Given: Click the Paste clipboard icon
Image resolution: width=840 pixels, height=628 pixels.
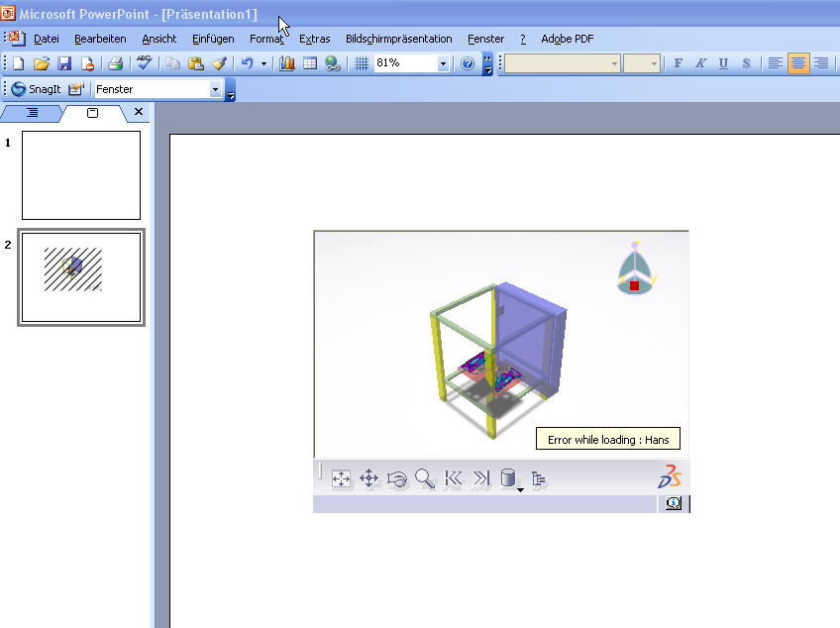Looking at the screenshot, I should pos(195,63).
